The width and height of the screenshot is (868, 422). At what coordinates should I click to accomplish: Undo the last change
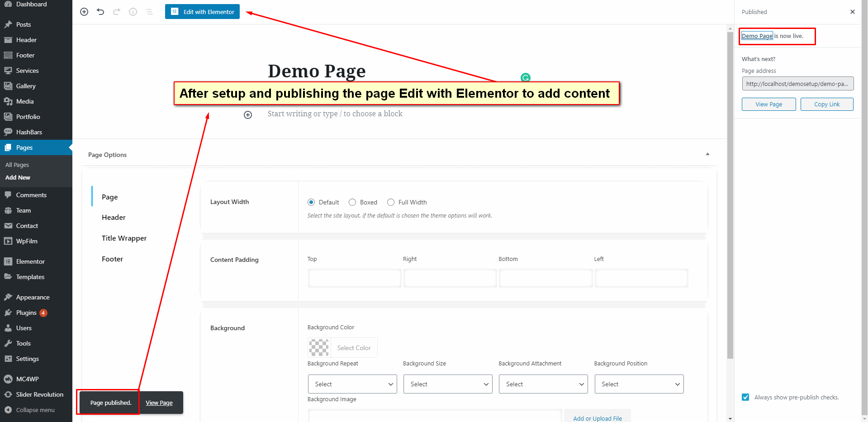coord(100,12)
